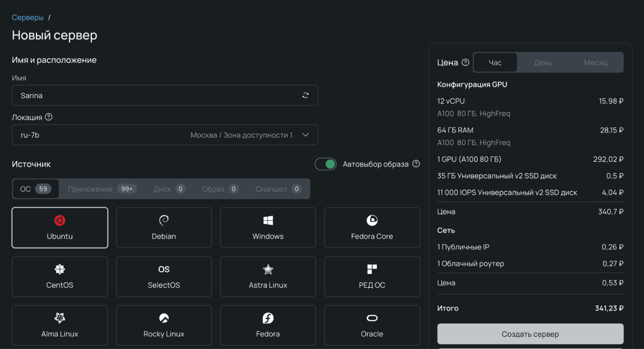Pick the Astra Linux card
The height and width of the screenshot is (349, 644).
pyautogui.click(x=268, y=276)
